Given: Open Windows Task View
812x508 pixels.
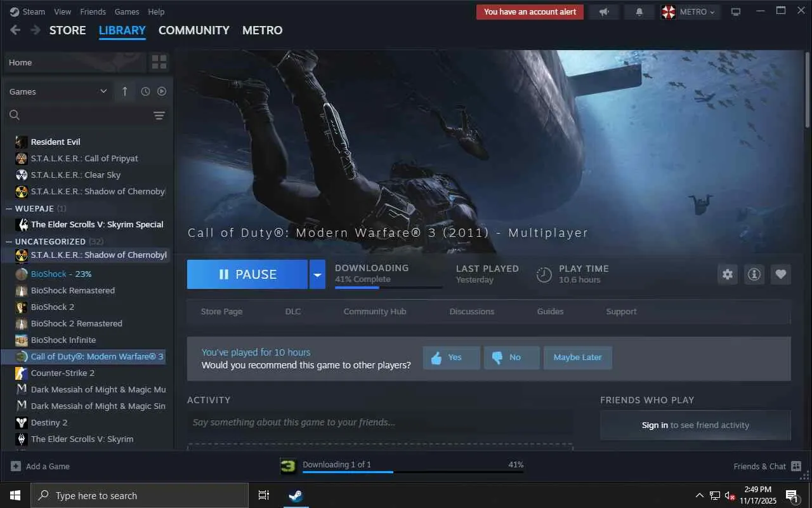Looking at the screenshot, I should 264,495.
